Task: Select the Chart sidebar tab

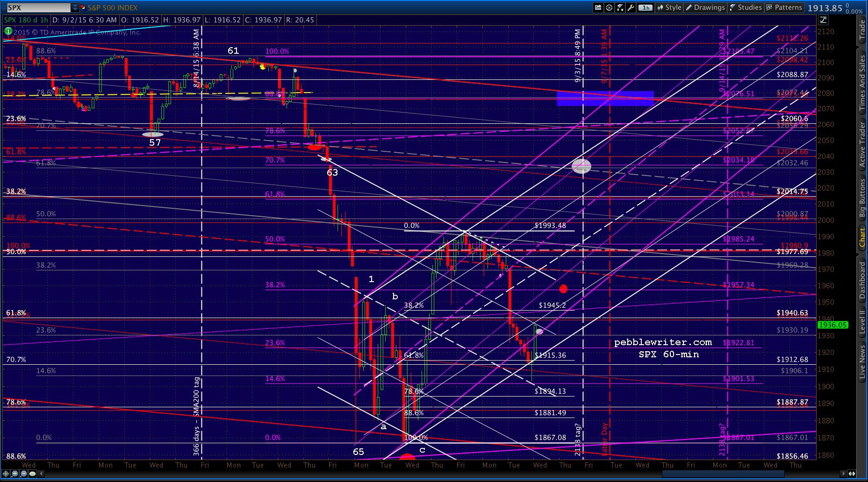Action: pos(862,237)
